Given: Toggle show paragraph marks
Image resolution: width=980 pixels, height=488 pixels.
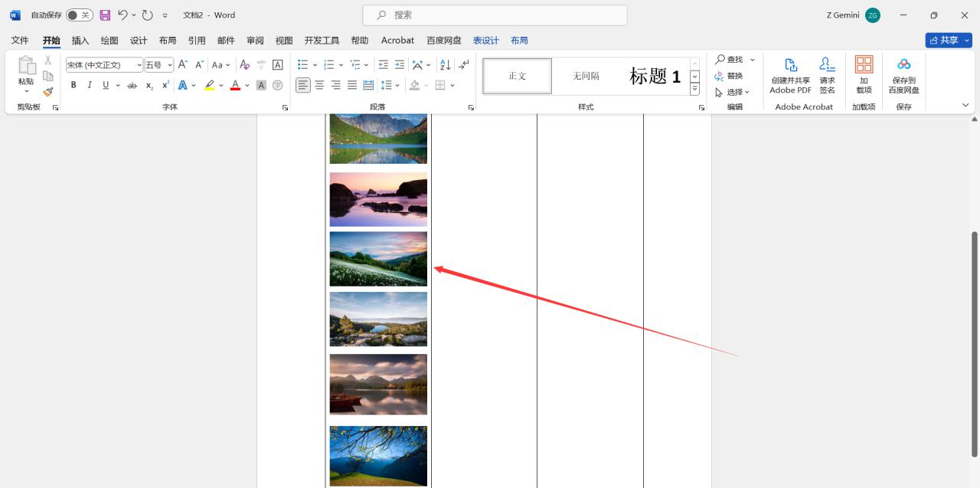Looking at the screenshot, I should click(x=464, y=64).
